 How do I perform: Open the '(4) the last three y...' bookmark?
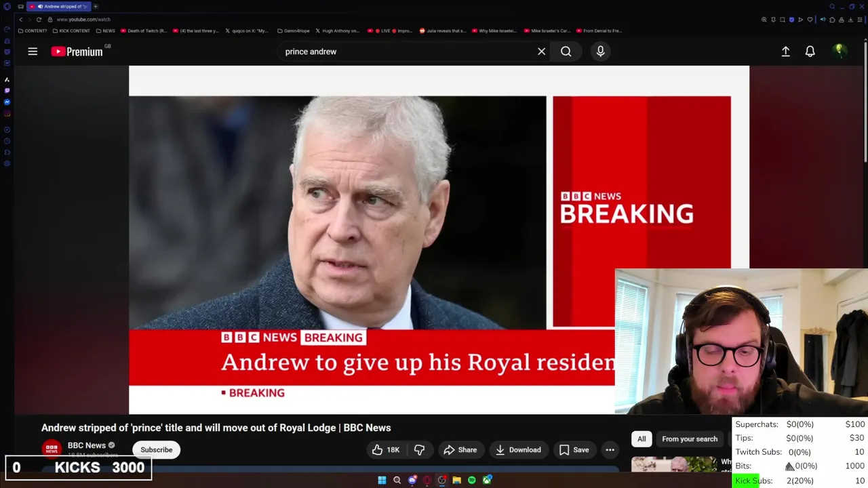[196, 30]
